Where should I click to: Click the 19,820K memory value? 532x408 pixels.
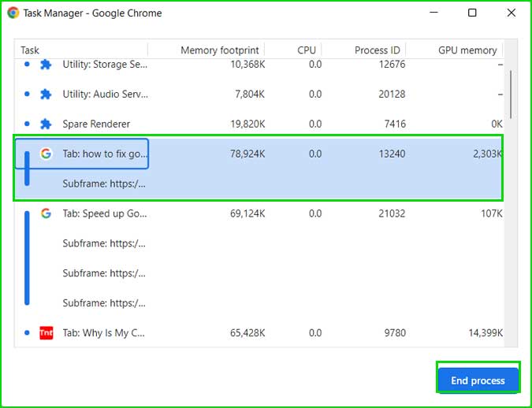pyautogui.click(x=247, y=124)
